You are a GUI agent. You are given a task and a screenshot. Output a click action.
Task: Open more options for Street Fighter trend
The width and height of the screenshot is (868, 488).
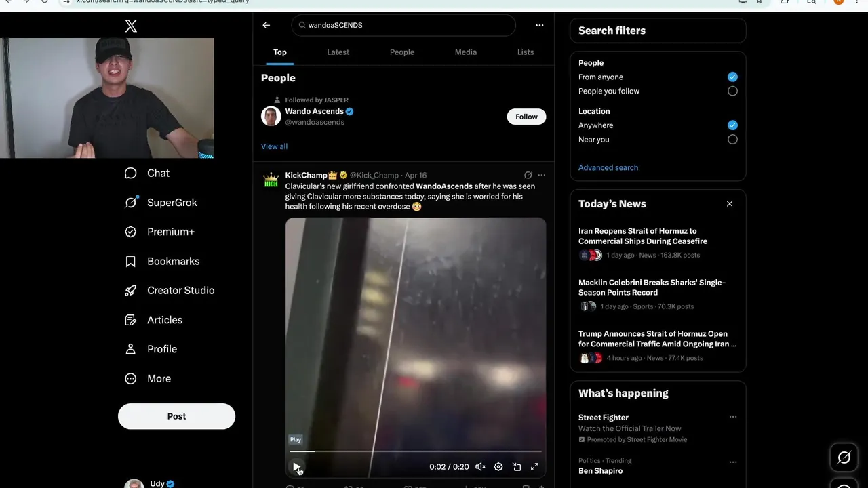click(733, 418)
